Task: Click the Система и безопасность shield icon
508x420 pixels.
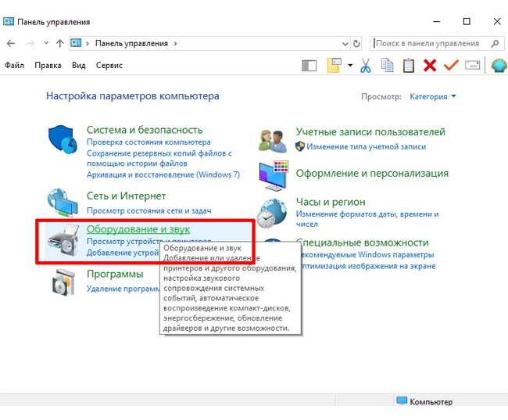Action: pyautogui.click(x=63, y=139)
